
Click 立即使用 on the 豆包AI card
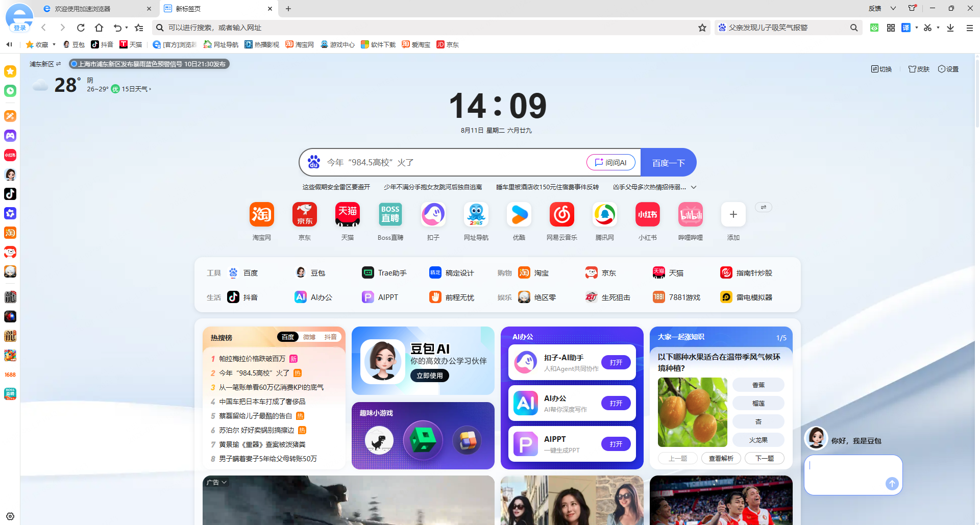click(x=430, y=376)
